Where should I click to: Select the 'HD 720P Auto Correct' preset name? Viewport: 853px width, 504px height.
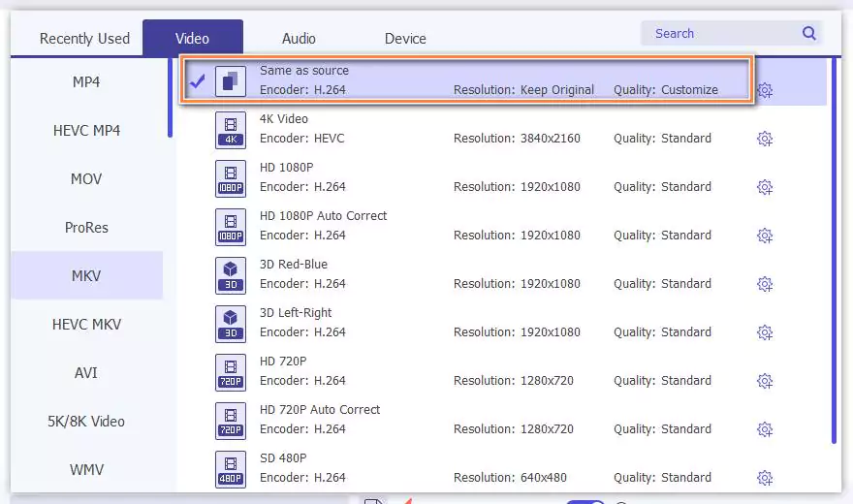pyautogui.click(x=320, y=409)
